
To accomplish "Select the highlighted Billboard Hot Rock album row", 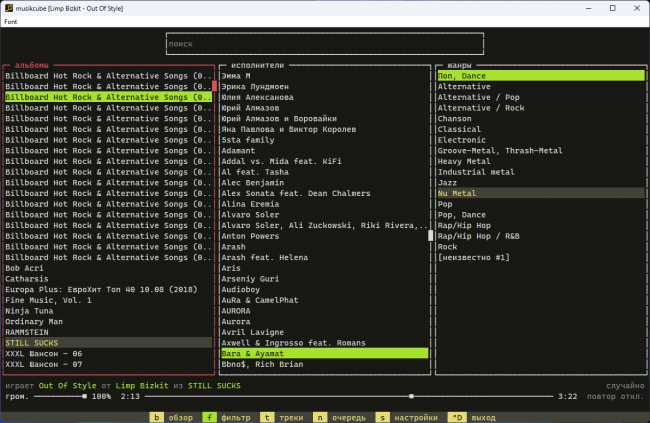I will (x=108, y=97).
